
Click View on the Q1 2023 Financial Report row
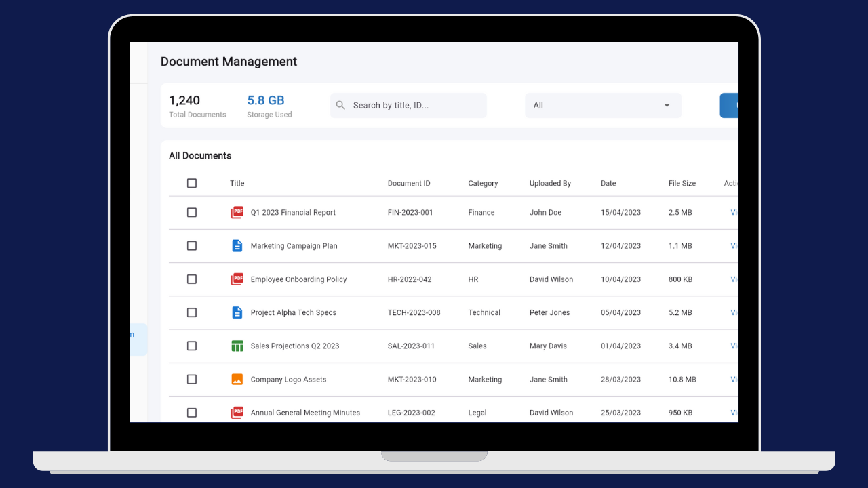click(x=735, y=212)
